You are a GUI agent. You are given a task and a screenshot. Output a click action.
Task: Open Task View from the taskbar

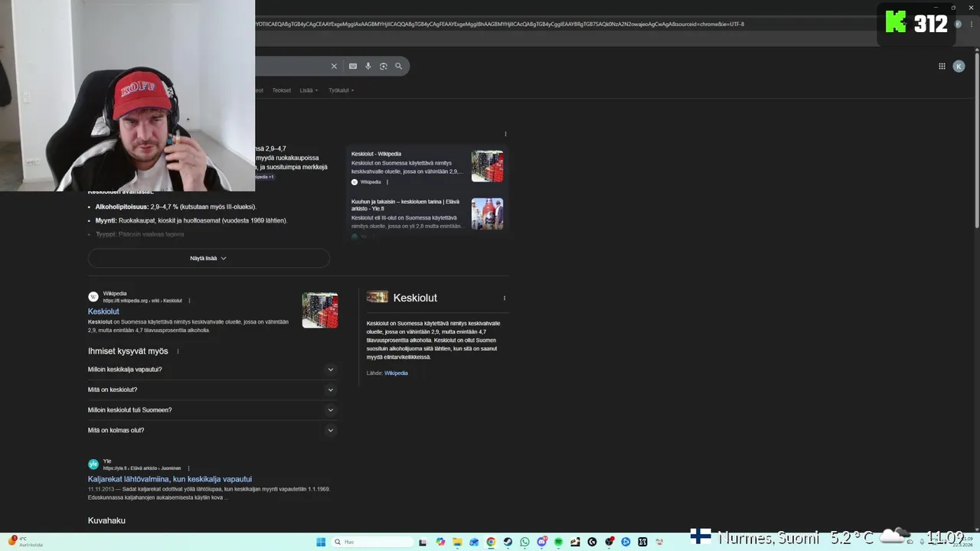click(423, 542)
